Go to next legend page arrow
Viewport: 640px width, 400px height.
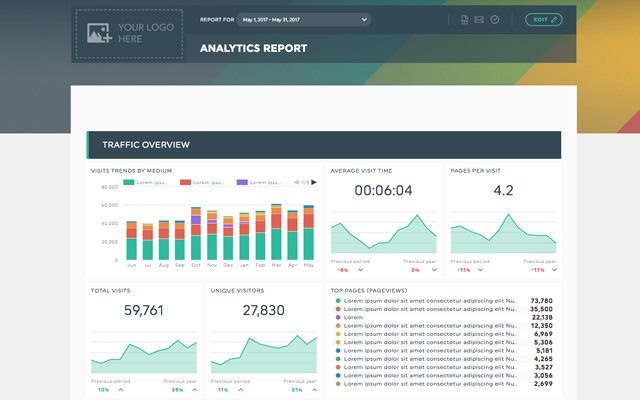313,182
